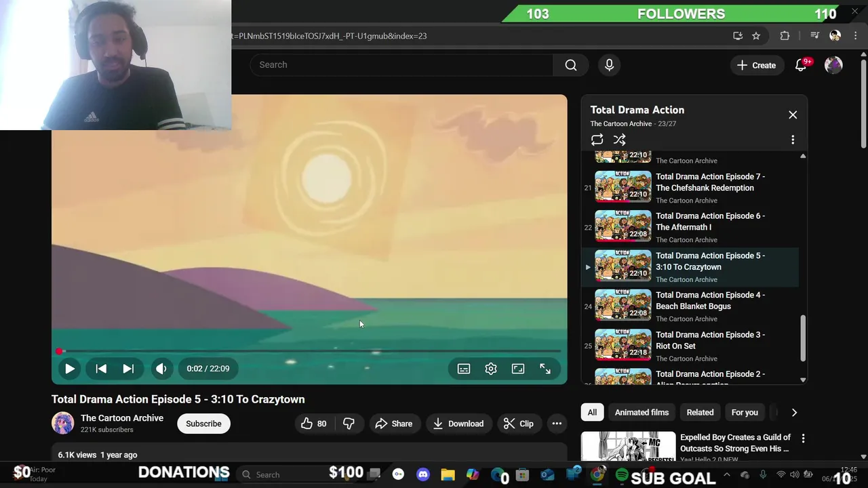The height and width of the screenshot is (488, 868).
Task: Create a clip of the video
Action: 519,424
